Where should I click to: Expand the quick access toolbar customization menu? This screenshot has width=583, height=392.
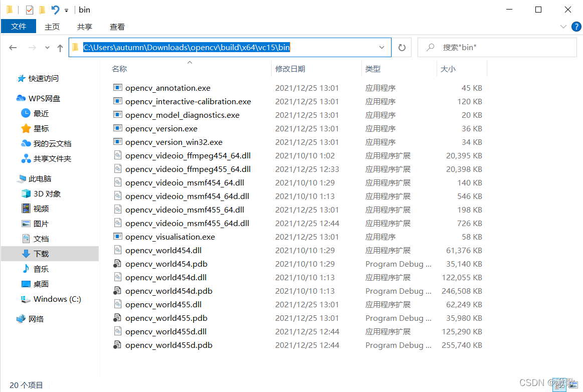tap(66, 9)
